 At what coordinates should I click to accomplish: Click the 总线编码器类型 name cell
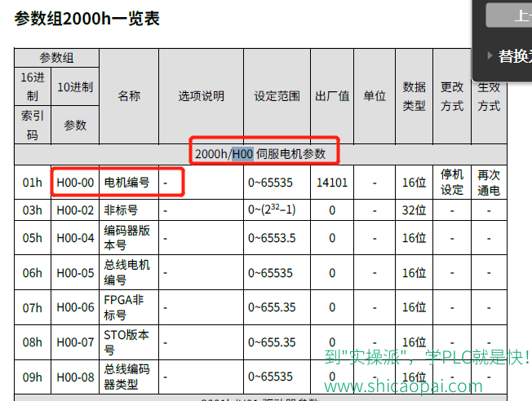coord(129,377)
